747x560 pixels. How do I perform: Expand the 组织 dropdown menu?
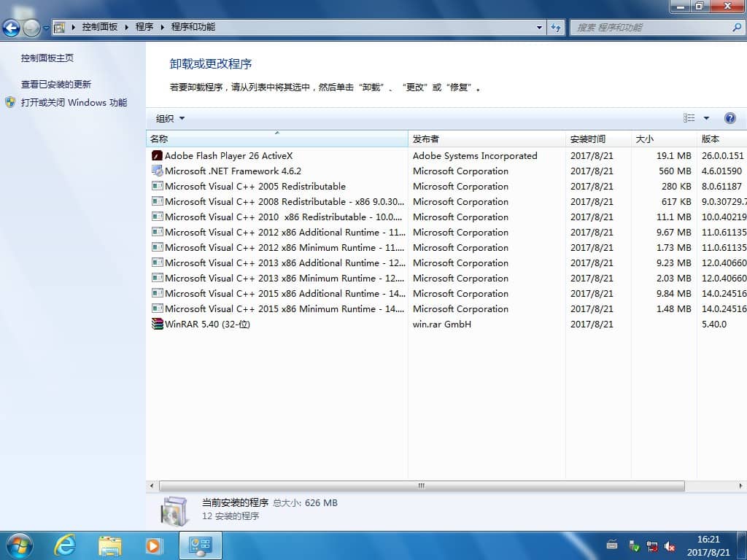170,118
